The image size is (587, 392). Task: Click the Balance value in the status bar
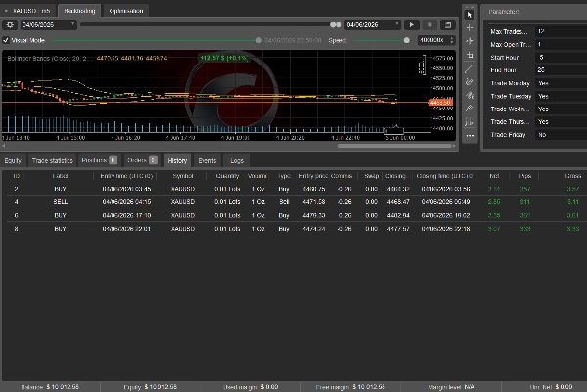(63, 387)
